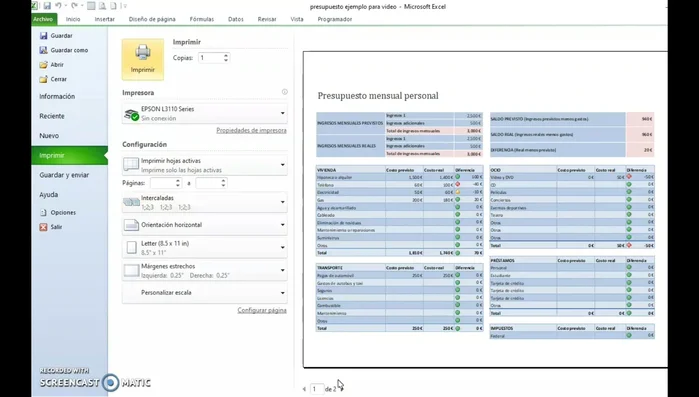Click the print preview page
Viewport: 699px width, 397px height.
(x=485, y=209)
